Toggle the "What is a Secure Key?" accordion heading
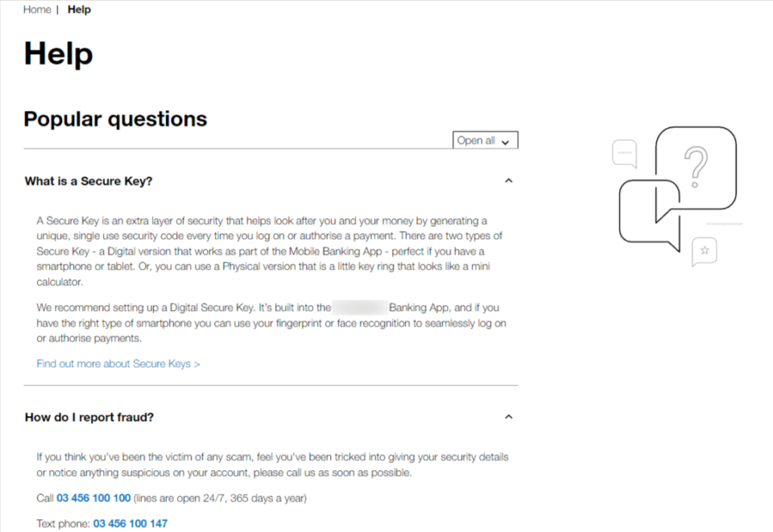Viewport: 773px width, 532px height. tap(89, 180)
